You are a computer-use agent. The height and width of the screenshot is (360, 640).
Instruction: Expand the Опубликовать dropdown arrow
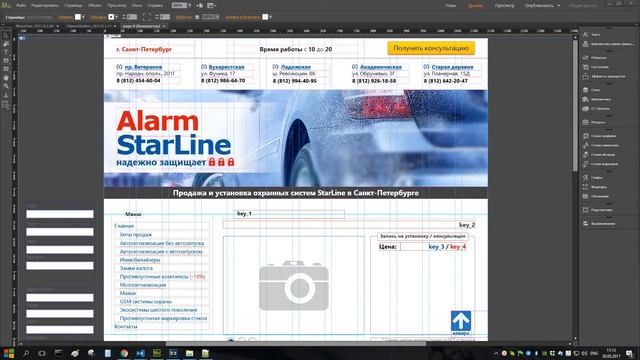pos(559,6)
